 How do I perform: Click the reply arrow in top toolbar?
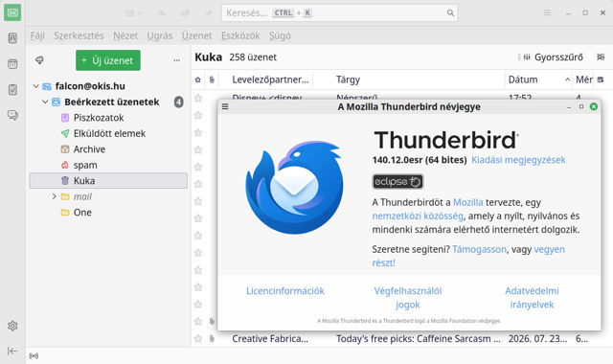point(162,12)
